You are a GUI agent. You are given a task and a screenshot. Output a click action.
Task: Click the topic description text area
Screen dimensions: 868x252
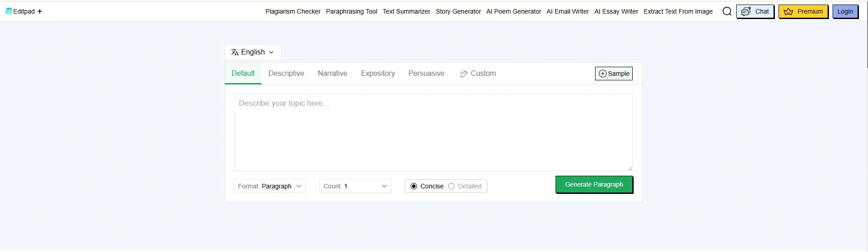click(x=433, y=133)
